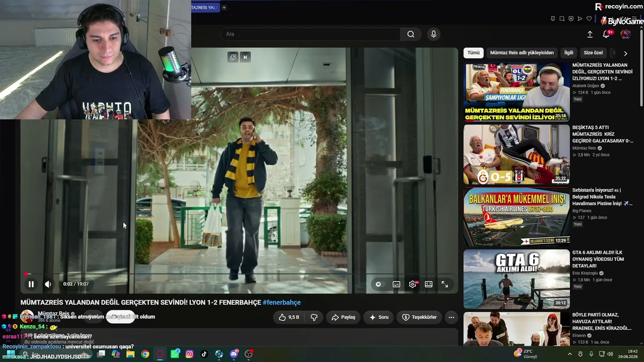
Task: Click the Teşekkürler button
Action: [419, 317]
